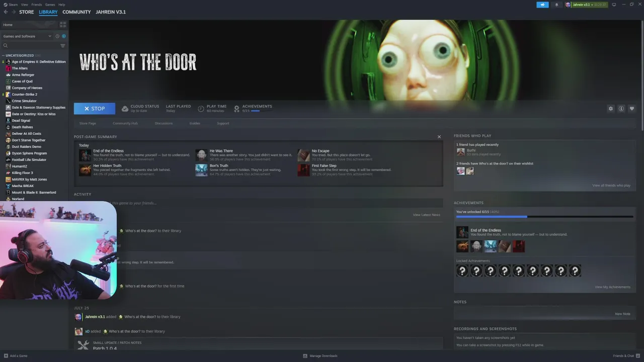Open the Discussions link
Image resolution: width=644 pixels, height=362 pixels.
(x=164, y=123)
